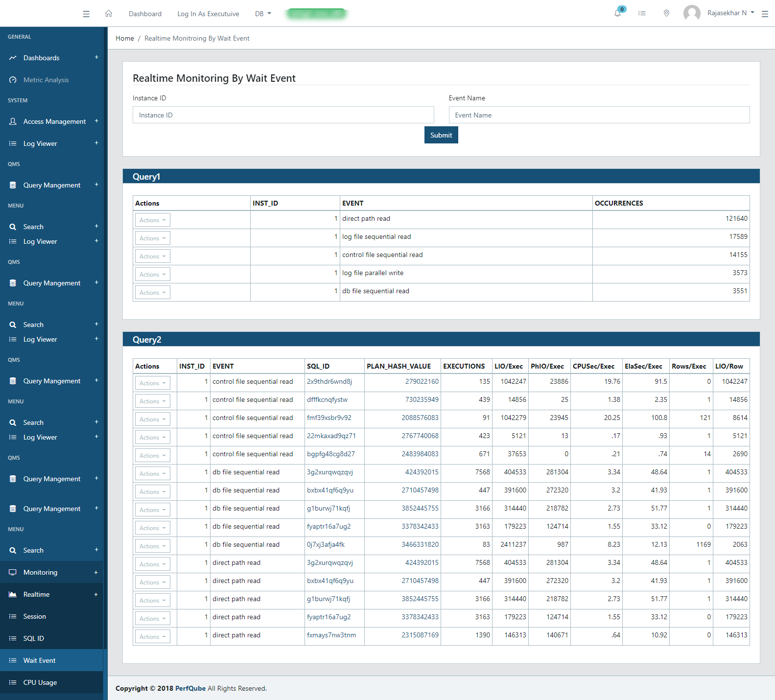
Task: Open the DB dropdown in top bar
Action: point(263,14)
